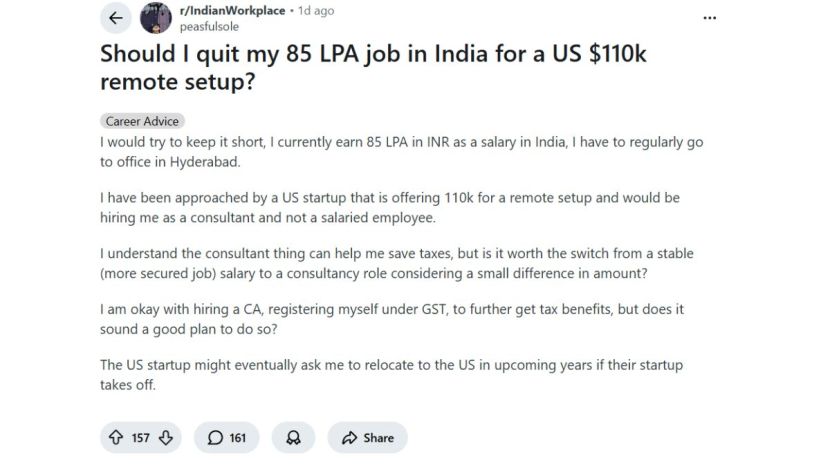Click the 157 vote count
This screenshot has width=830, height=466.
point(140,437)
